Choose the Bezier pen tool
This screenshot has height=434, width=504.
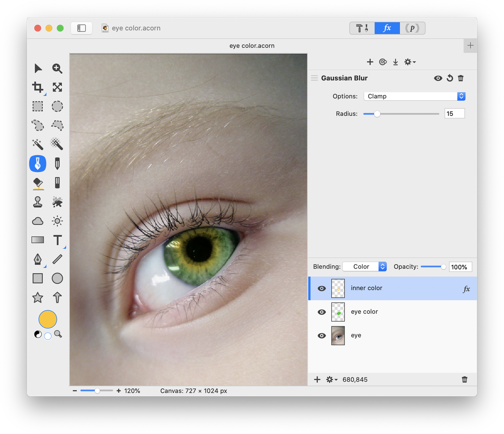point(38,259)
